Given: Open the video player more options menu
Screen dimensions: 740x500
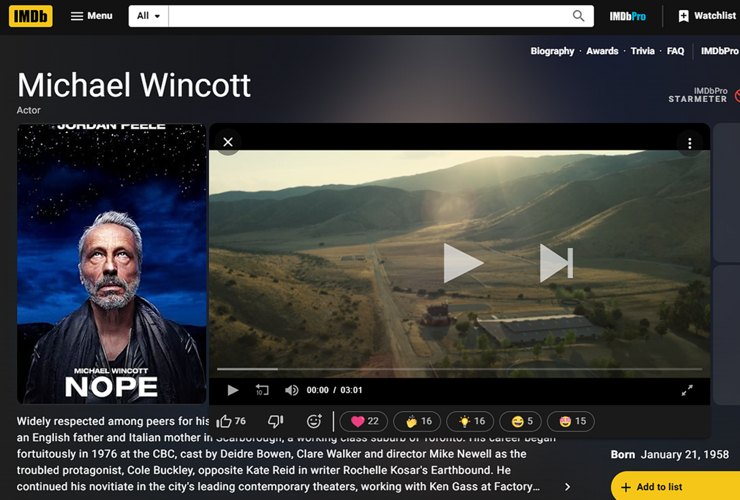Looking at the screenshot, I should tap(690, 143).
